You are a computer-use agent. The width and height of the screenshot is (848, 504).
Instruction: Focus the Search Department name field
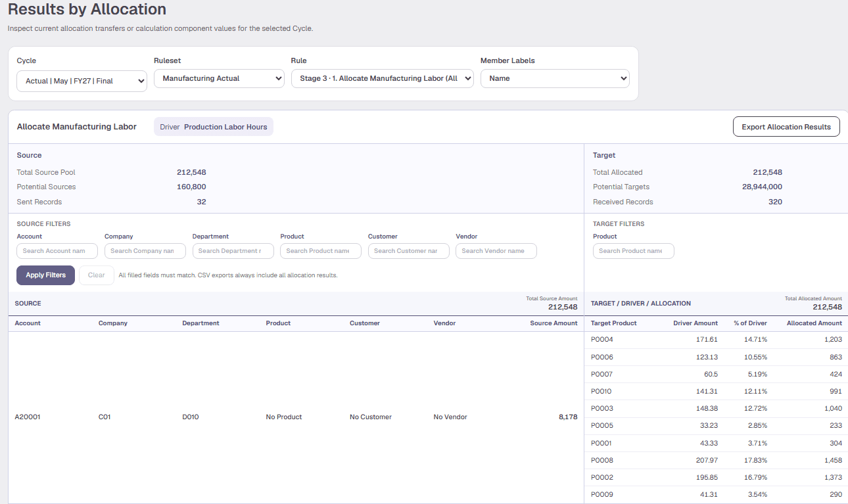coord(233,251)
